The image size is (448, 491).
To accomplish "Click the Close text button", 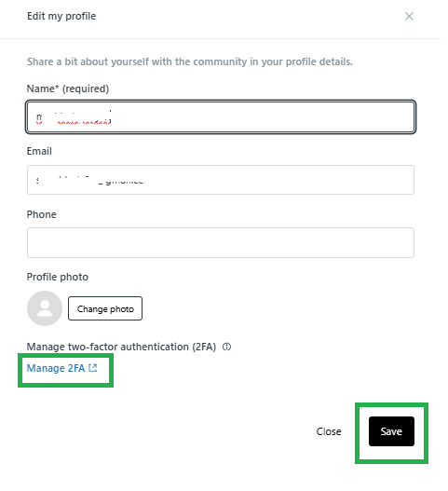I will pos(329,431).
